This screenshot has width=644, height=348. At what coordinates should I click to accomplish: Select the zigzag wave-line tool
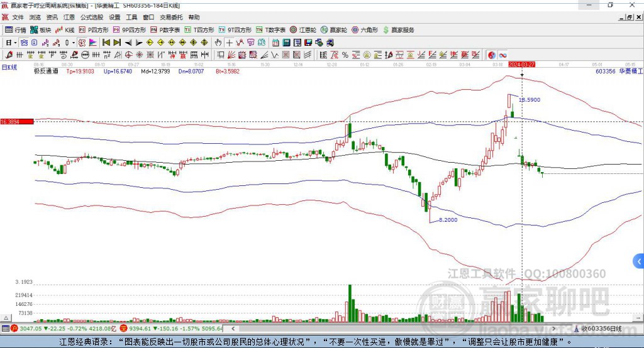click(275, 55)
